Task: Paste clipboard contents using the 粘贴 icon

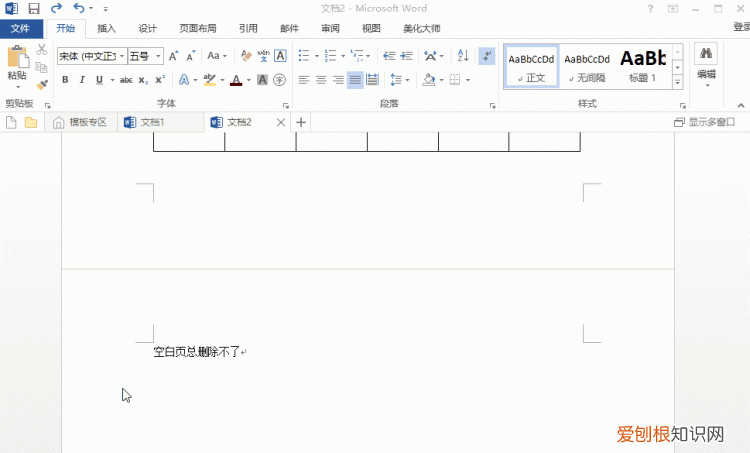Action: coord(17,57)
